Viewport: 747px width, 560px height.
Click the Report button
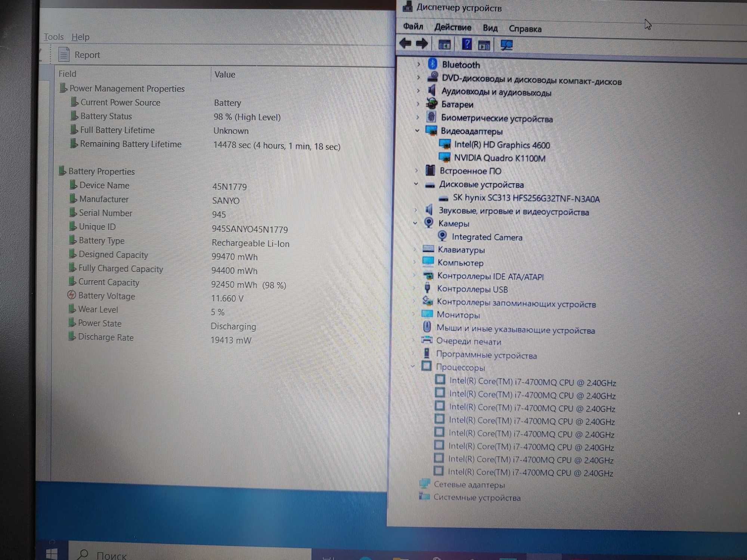(79, 55)
